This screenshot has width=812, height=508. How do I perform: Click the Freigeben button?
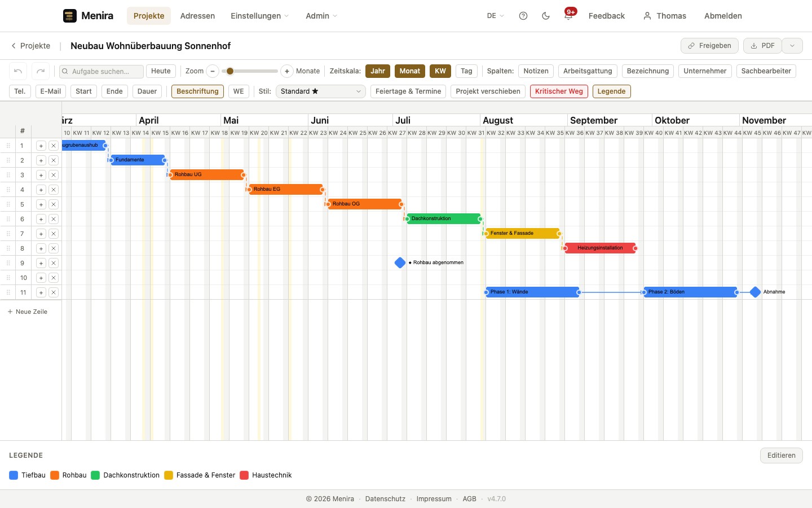709,46
